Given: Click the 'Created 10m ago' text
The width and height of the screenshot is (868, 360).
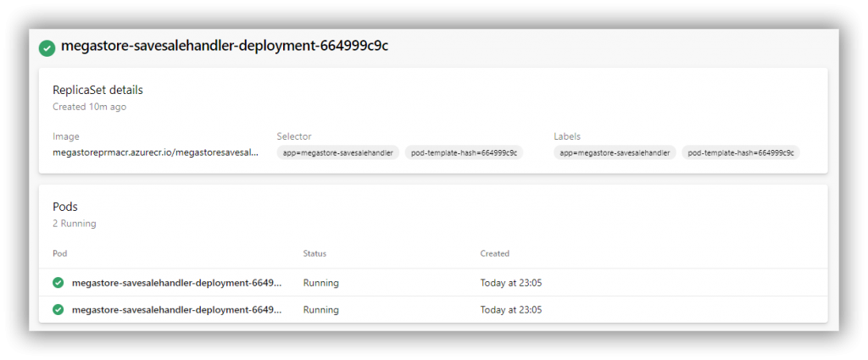Looking at the screenshot, I should pyautogui.click(x=89, y=107).
